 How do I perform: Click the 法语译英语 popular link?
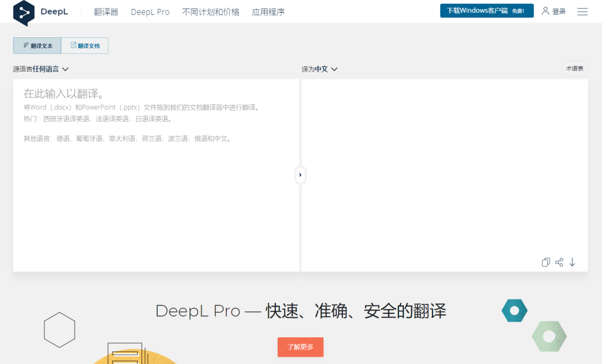coord(112,119)
